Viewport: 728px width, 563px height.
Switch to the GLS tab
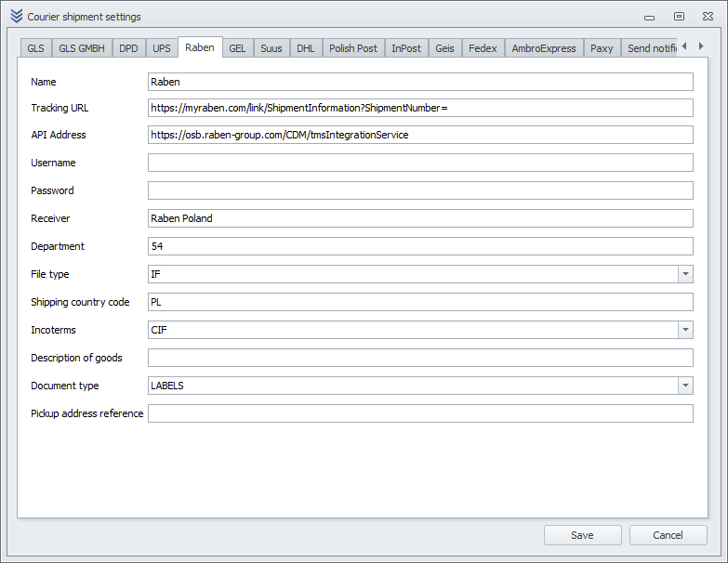coord(35,48)
